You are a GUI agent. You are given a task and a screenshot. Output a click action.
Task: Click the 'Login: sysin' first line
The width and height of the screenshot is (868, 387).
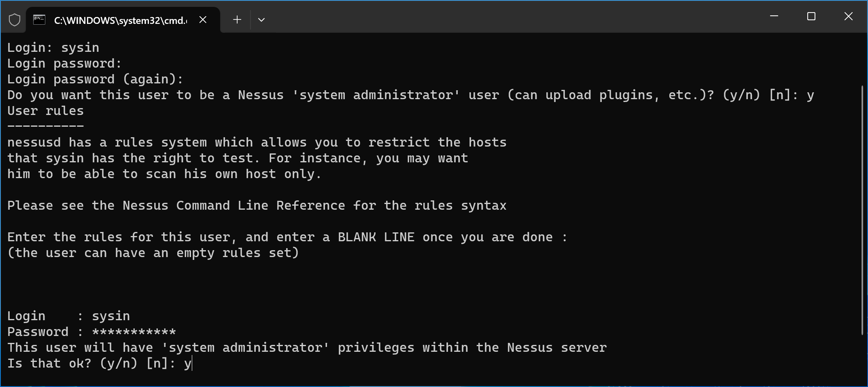click(53, 48)
